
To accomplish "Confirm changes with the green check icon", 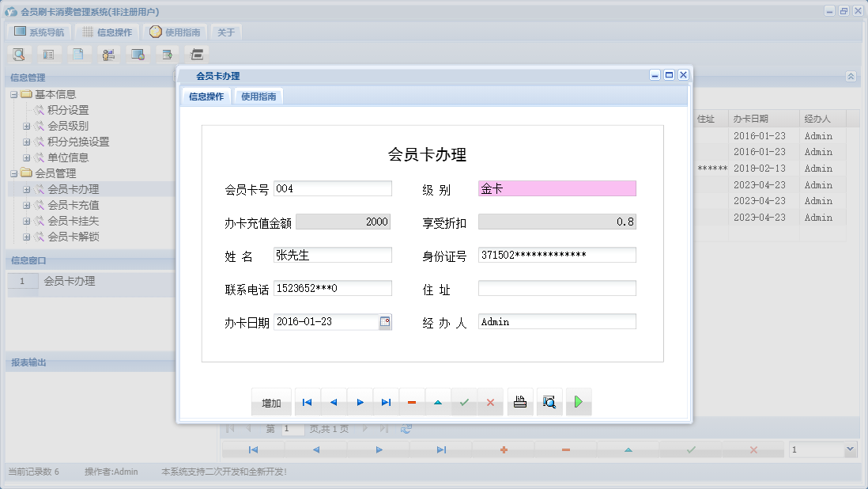I will [462, 401].
